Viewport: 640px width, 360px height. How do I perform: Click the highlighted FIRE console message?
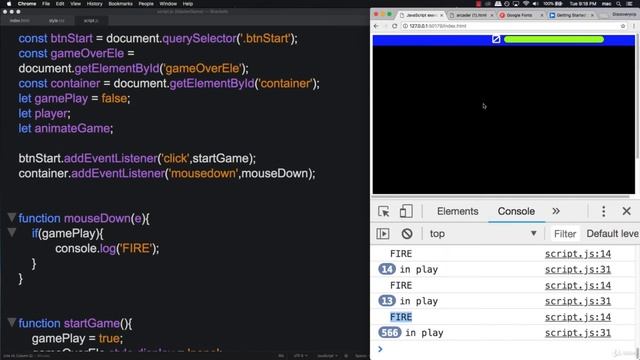401,317
